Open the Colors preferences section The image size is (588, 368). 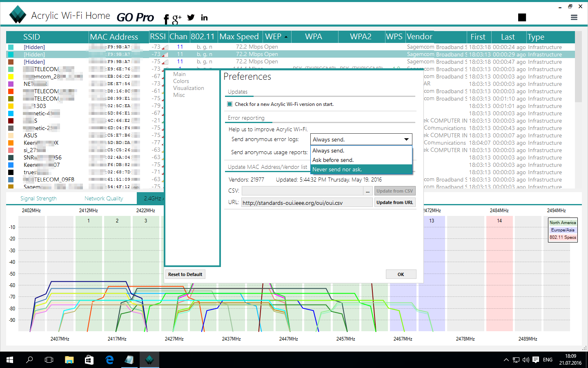click(181, 81)
